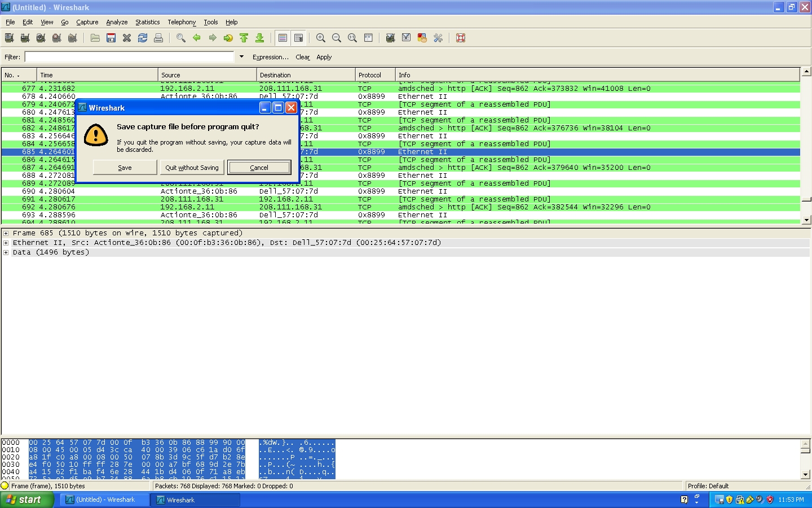812x508 pixels.
Task: Open the Analyze menu
Action: coord(117,22)
